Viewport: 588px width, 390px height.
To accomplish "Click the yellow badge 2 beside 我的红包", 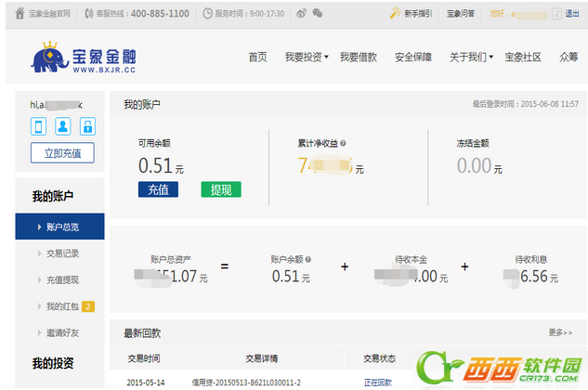I will tap(88, 306).
